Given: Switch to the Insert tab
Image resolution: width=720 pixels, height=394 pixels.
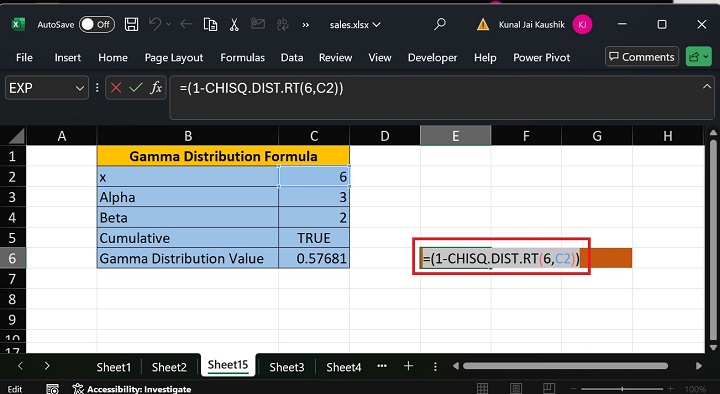Looking at the screenshot, I should point(68,57).
